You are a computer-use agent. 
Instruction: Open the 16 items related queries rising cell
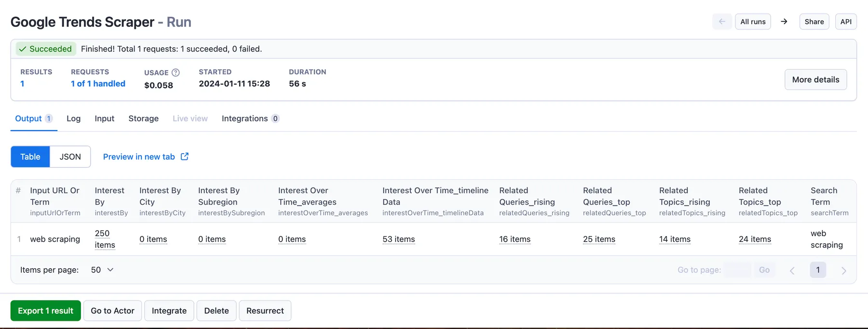click(x=515, y=239)
